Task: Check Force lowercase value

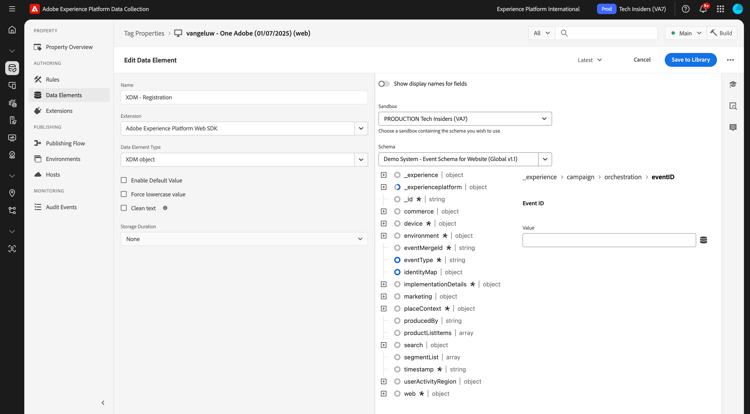Action: click(x=124, y=194)
